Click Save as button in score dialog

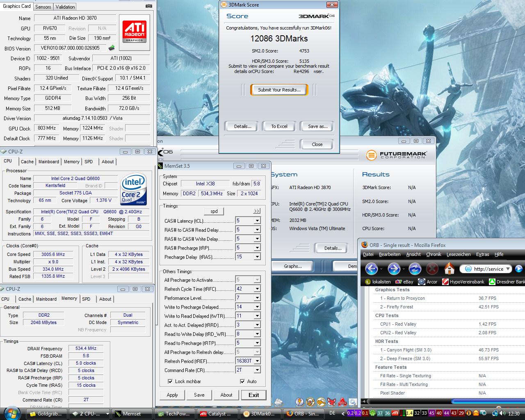317,126
